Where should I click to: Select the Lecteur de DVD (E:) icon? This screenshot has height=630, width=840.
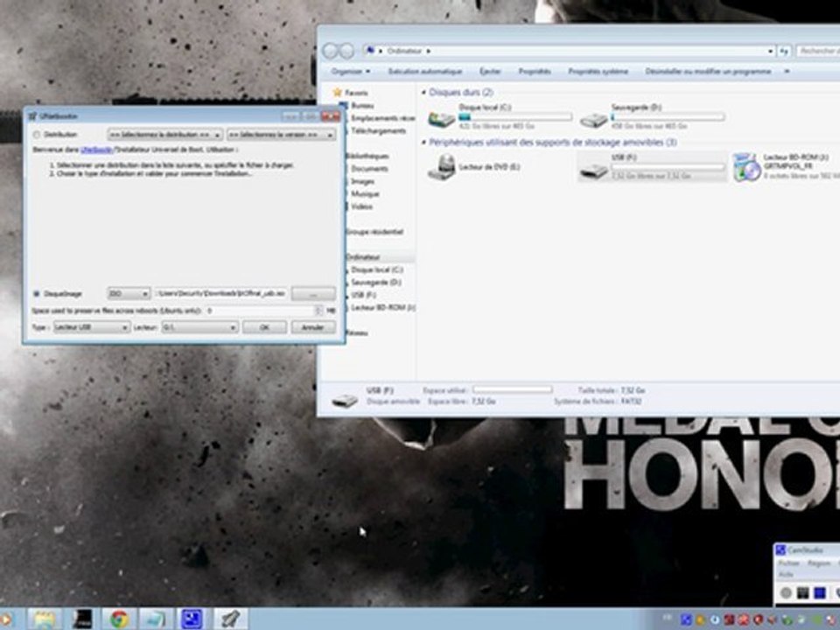pos(441,167)
